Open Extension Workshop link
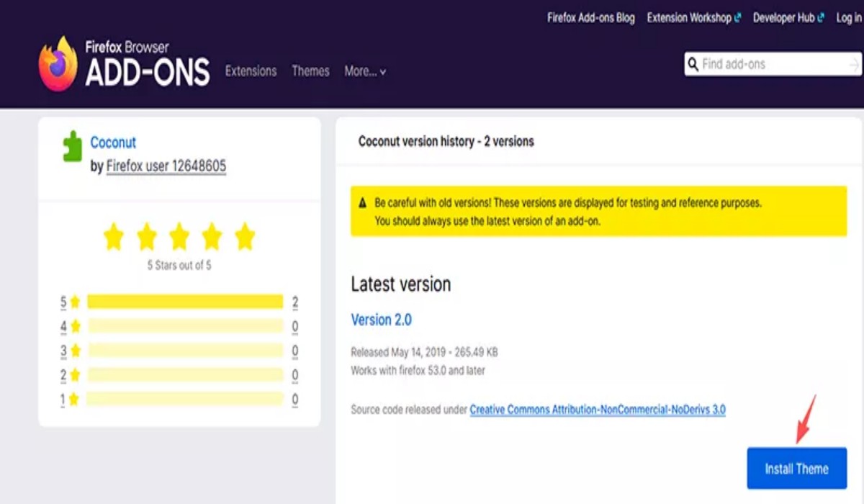Screen dimensions: 864x504 click(x=693, y=18)
